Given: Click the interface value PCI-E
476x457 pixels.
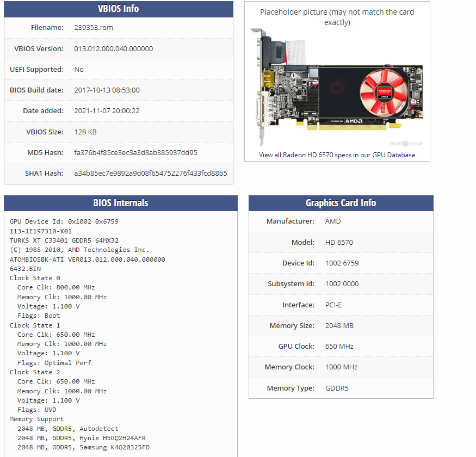Looking at the screenshot, I should 333,305.
